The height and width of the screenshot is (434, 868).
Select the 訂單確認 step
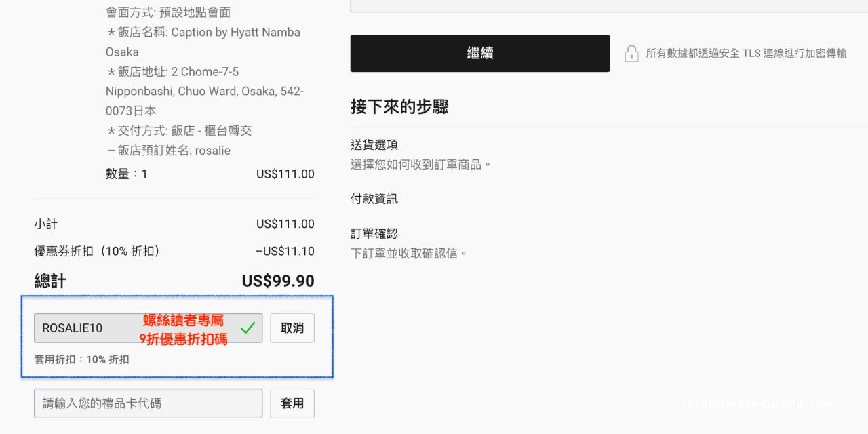tap(374, 233)
